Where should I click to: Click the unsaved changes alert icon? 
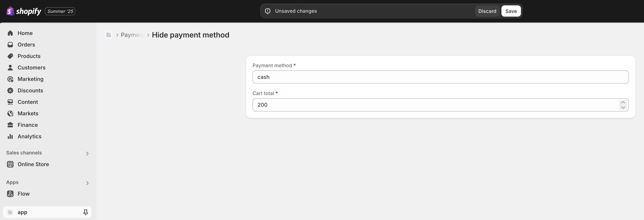(x=268, y=11)
